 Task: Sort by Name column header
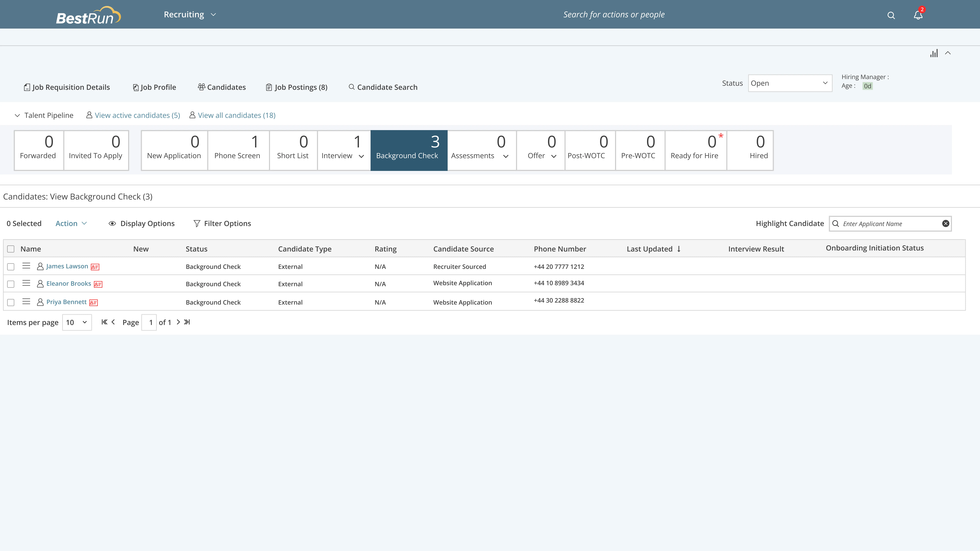30,249
